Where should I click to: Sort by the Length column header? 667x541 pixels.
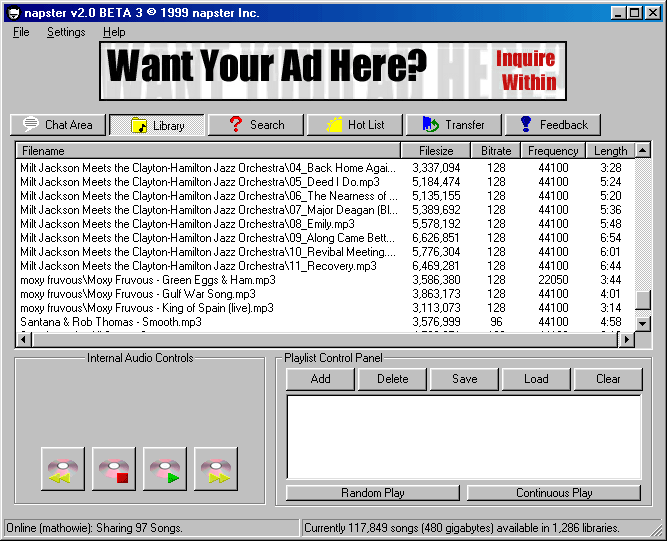tap(610, 151)
